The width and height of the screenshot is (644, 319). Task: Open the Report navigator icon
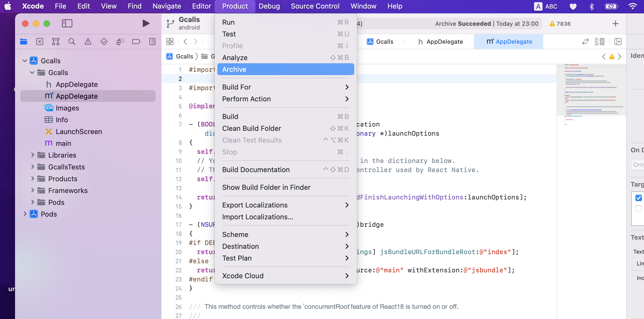pos(152,42)
